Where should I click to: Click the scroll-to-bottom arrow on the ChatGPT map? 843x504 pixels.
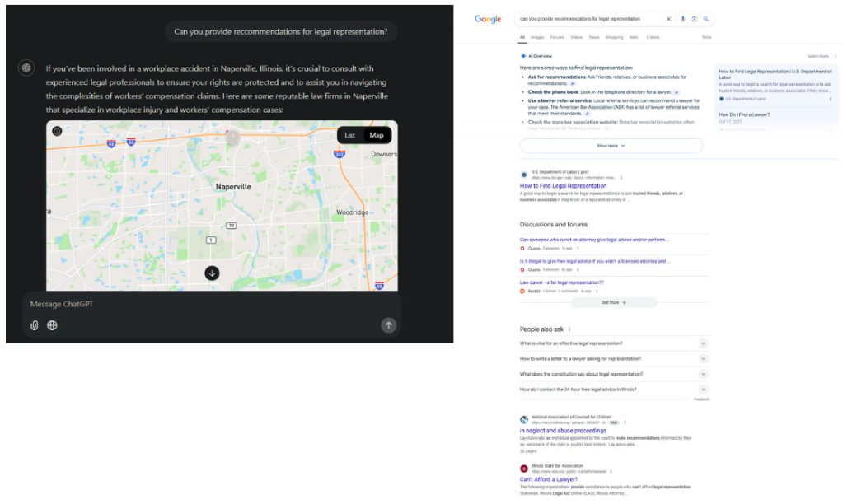[x=212, y=273]
